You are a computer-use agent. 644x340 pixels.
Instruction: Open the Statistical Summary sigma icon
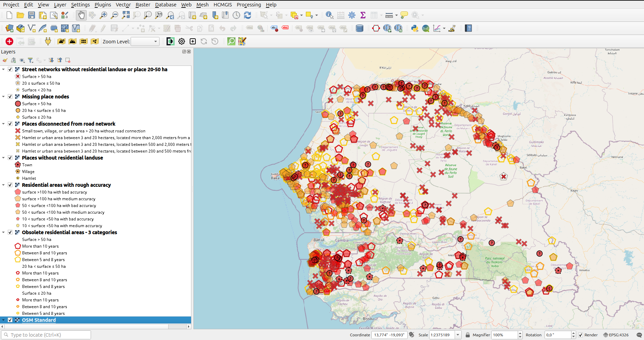pos(363,15)
